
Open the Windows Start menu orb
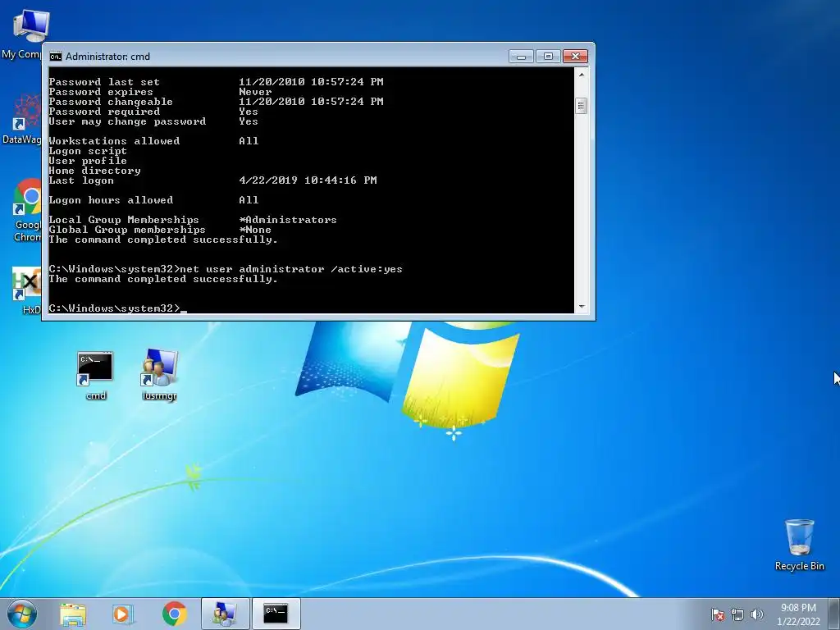[22, 614]
